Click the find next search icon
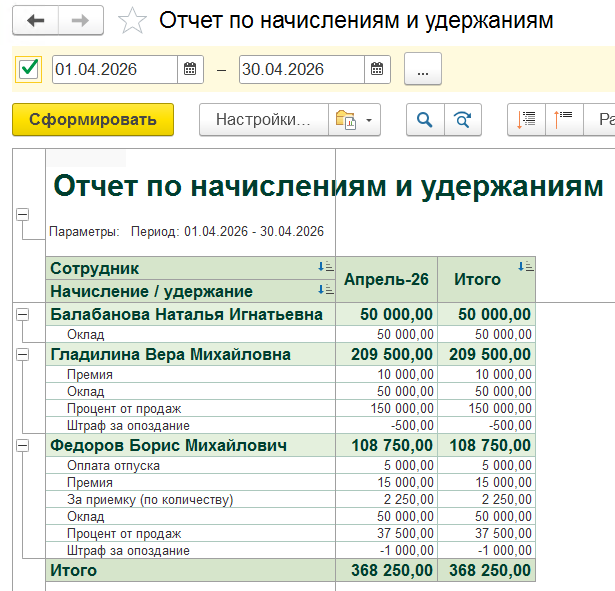This screenshot has height=591, width=615. tap(463, 120)
